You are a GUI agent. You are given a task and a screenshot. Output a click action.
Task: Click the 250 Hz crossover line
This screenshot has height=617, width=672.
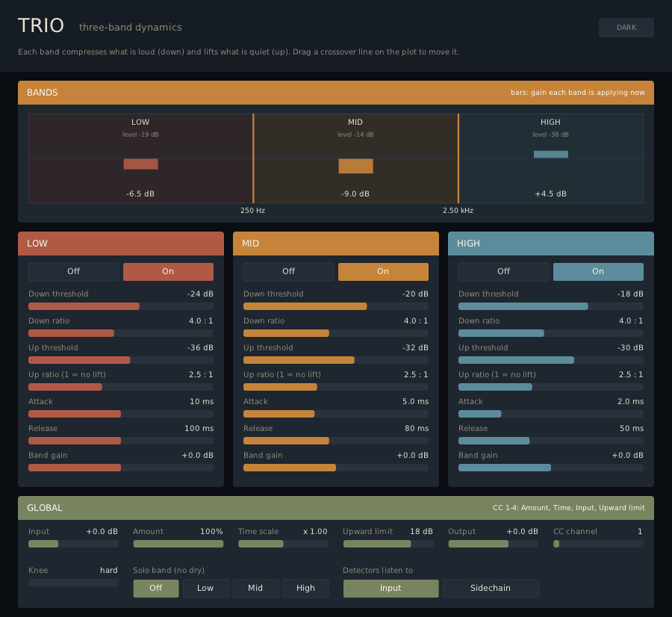(x=253, y=158)
